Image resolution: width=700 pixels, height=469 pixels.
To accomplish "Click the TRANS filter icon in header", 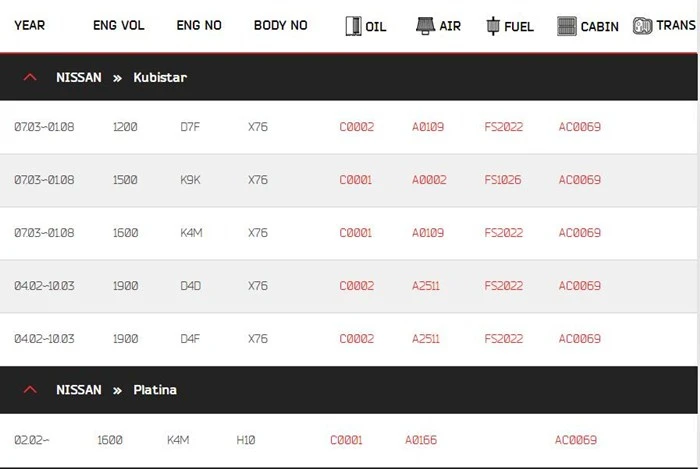I will pyautogui.click(x=642, y=26).
